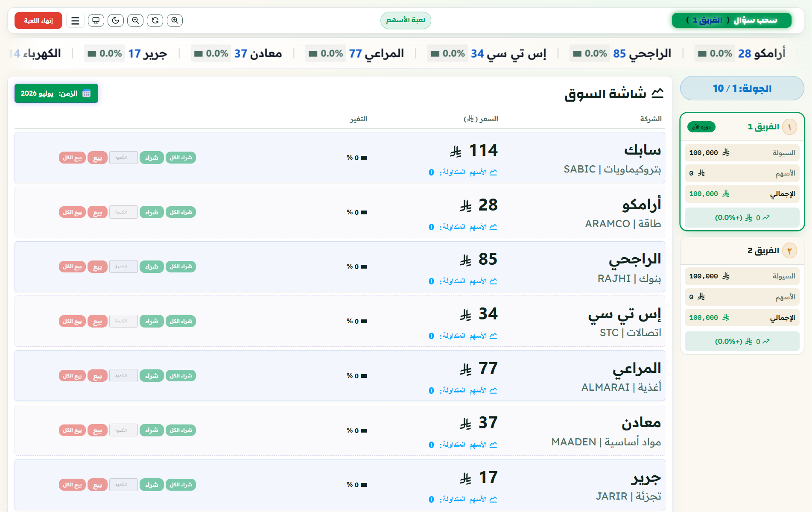Click the traded shares chart icon for ALMARAI
Screen dimensions: 812x512
coord(494,390)
